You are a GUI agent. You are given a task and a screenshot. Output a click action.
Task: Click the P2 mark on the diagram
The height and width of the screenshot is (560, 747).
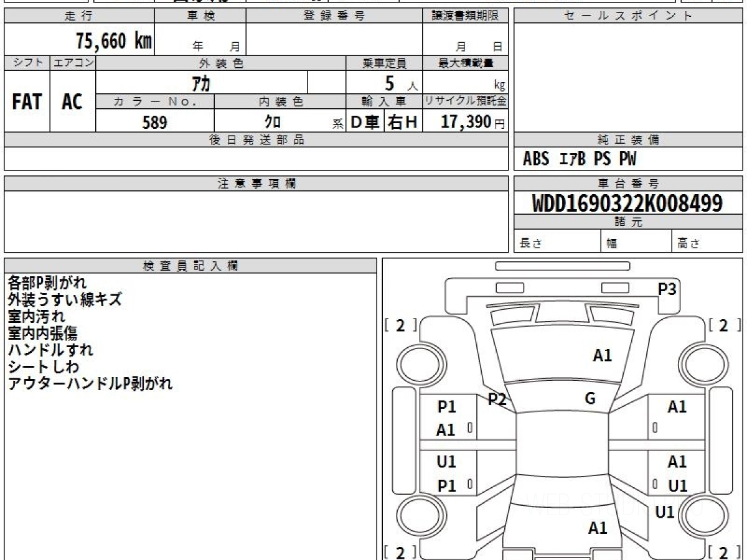tap(497, 400)
